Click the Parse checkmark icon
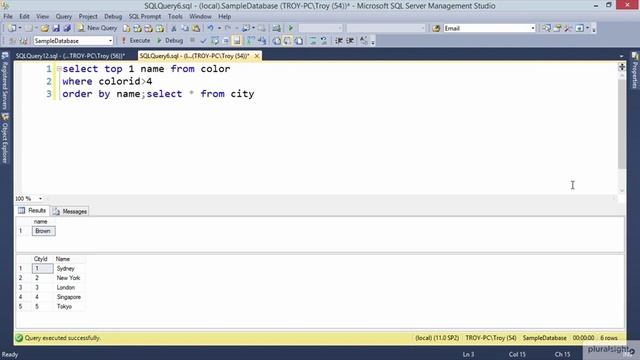The image size is (640, 360). tap(203, 41)
